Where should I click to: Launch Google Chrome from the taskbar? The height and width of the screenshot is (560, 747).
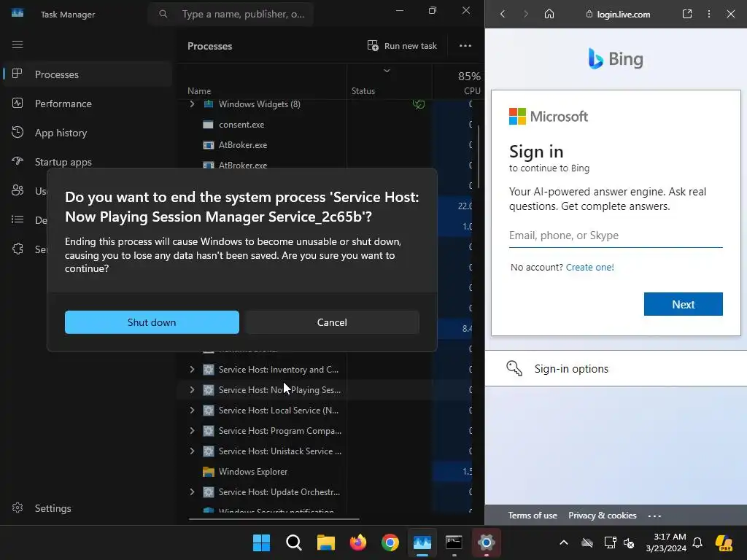click(390, 542)
